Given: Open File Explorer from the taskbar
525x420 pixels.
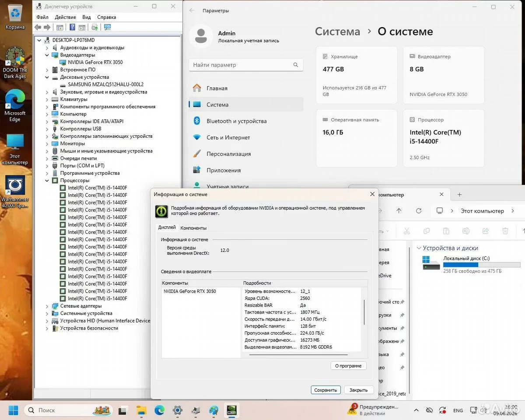Looking at the screenshot, I should point(141,410).
